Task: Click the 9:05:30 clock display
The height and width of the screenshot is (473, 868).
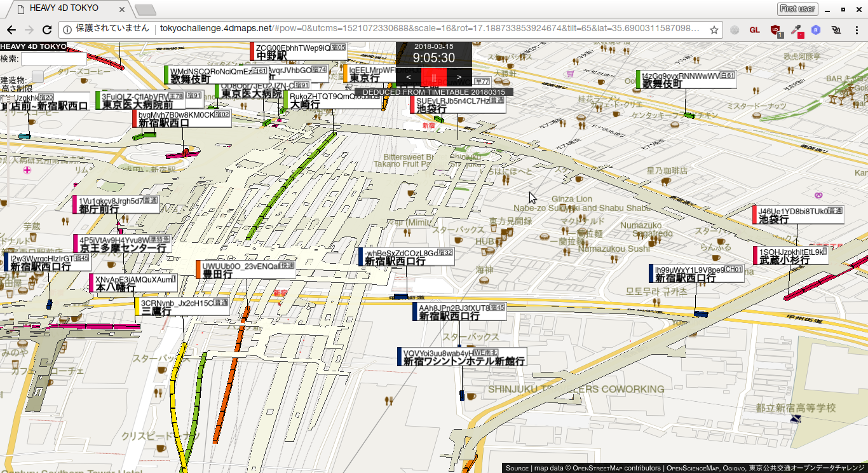Action: (433, 58)
